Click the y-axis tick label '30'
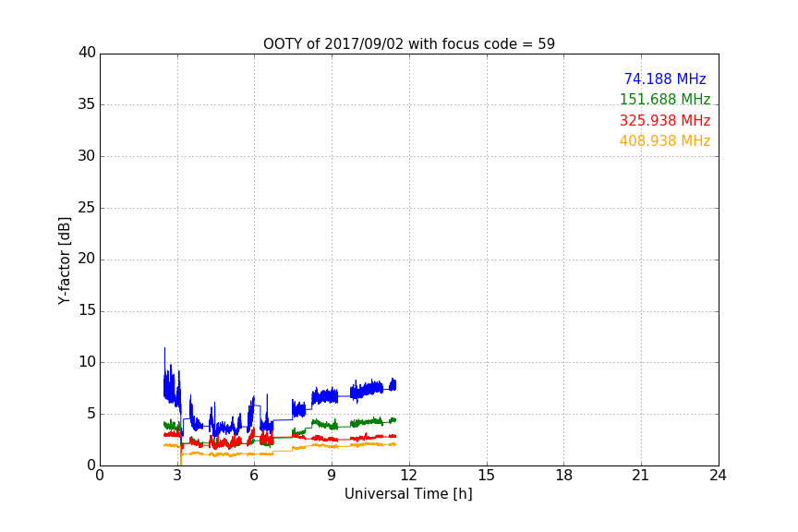This screenshot has width=798, height=532. [x=87, y=156]
